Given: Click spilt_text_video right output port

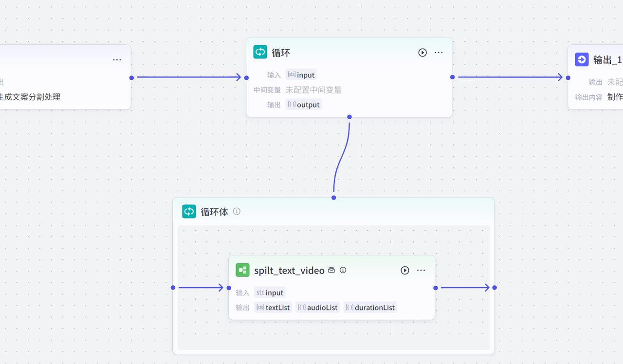Looking at the screenshot, I should (x=436, y=288).
